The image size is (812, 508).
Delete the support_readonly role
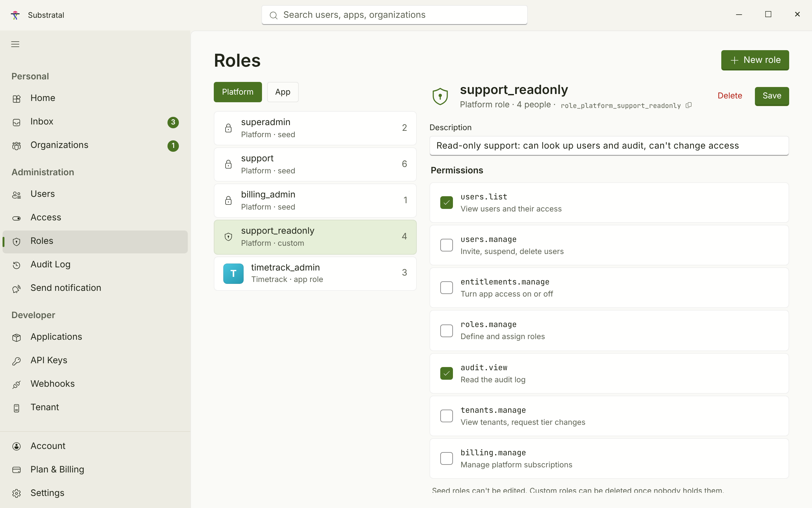point(730,96)
